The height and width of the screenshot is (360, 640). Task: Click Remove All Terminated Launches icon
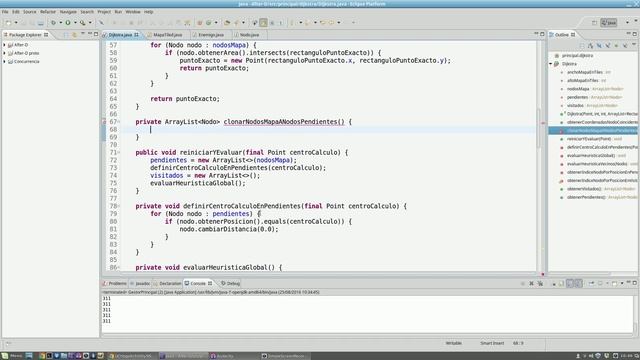click(540, 283)
